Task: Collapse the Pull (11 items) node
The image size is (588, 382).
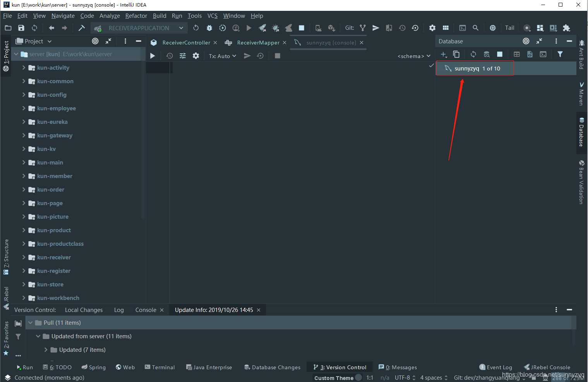Action: click(x=31, y=323)
